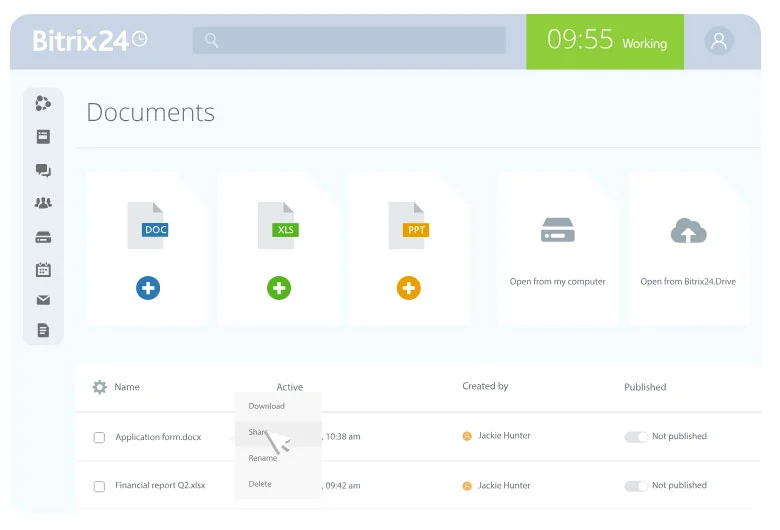Open the mail envelope sidebar icon

(x=43, y=300)
